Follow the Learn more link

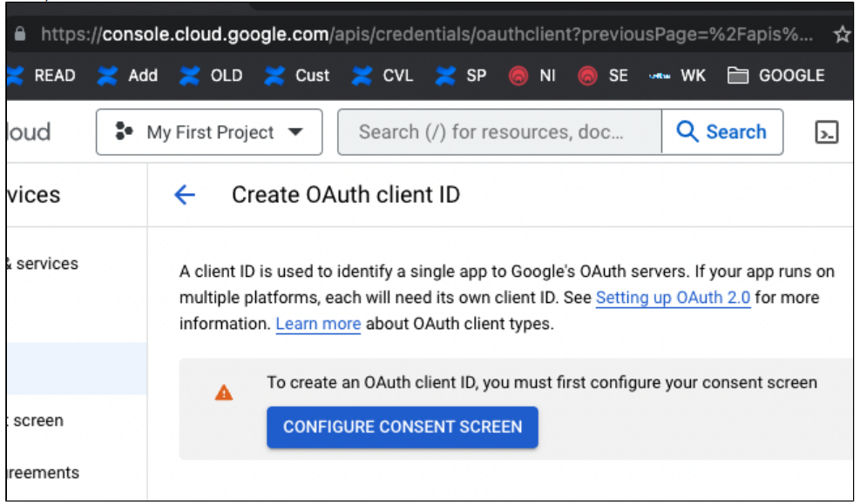tap(318, 324)
